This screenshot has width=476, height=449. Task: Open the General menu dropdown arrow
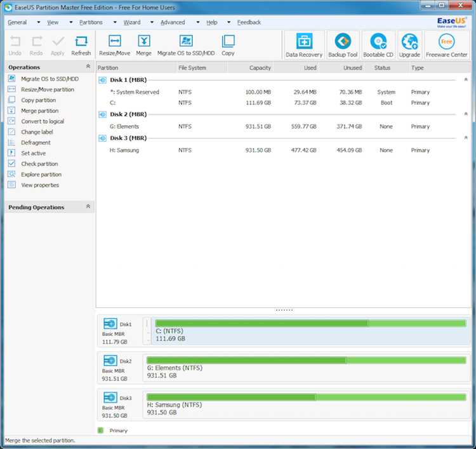point(39,22)
